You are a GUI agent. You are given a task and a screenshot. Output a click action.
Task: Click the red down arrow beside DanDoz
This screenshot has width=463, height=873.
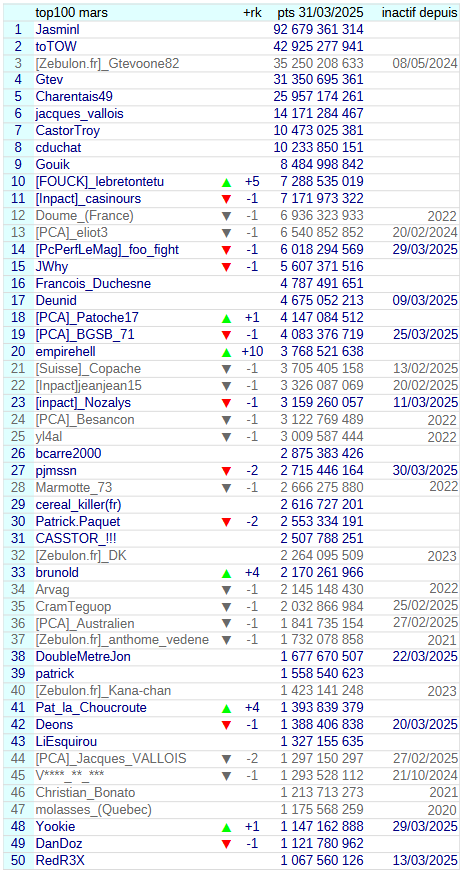(226, 845)
